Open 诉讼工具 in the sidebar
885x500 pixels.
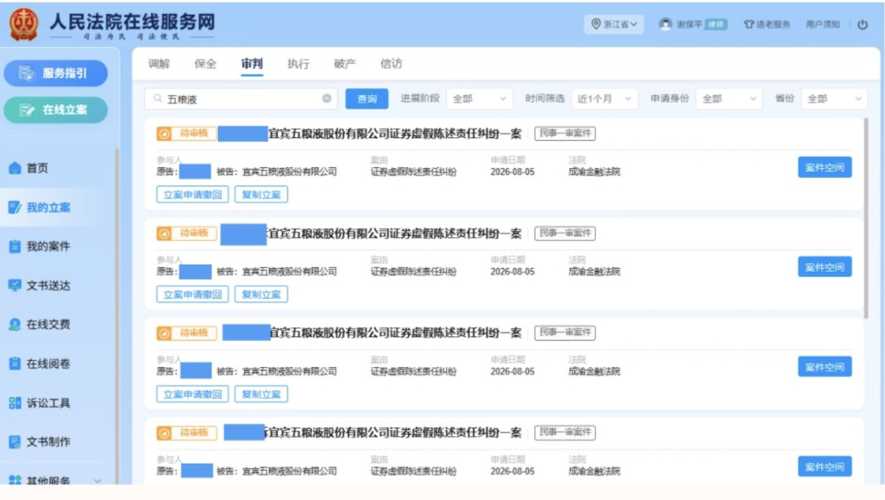(x=40, y=402)
